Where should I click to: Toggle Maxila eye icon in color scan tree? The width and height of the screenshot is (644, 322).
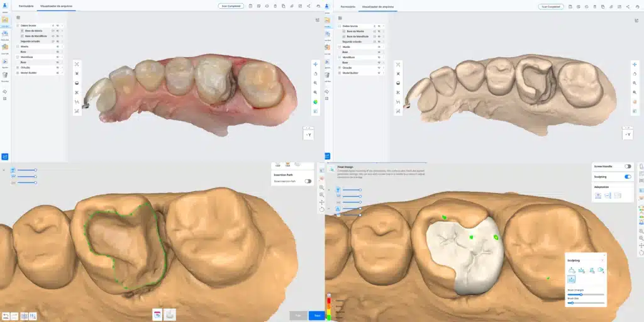click(57, 47)
